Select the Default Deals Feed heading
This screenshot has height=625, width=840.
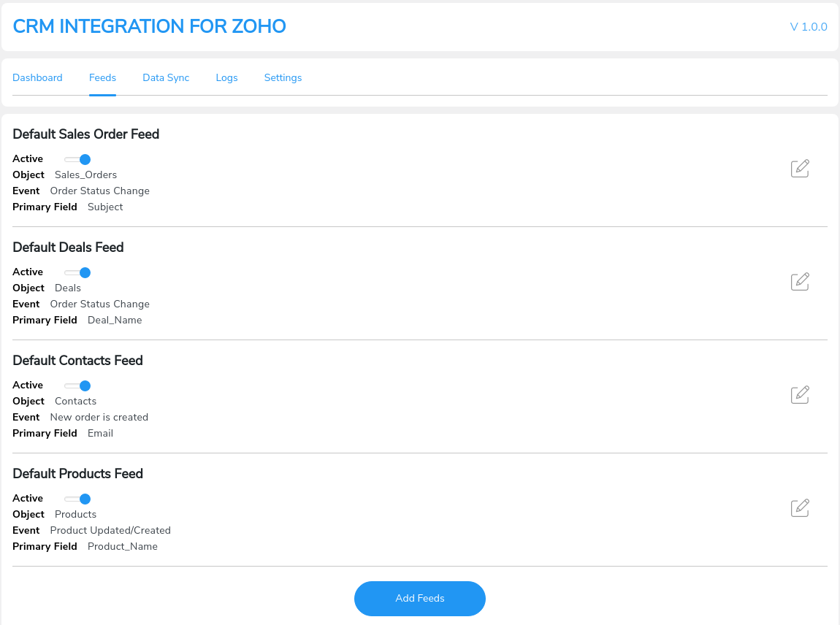(68, 247)
